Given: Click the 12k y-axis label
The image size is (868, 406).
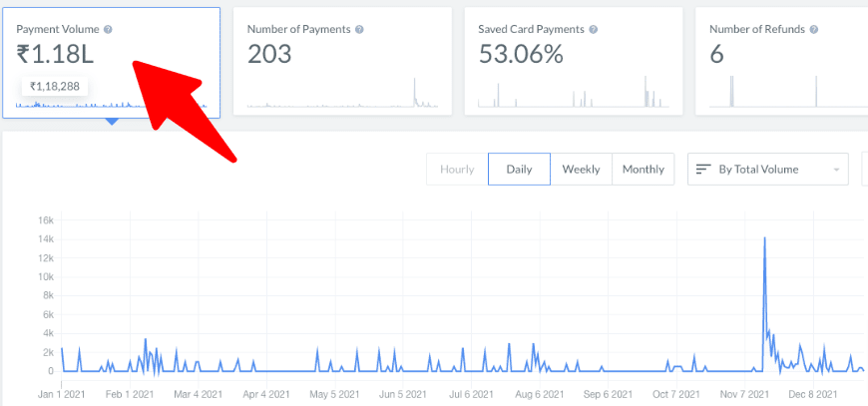Looking at the screenshot, I should coord(45,257).
